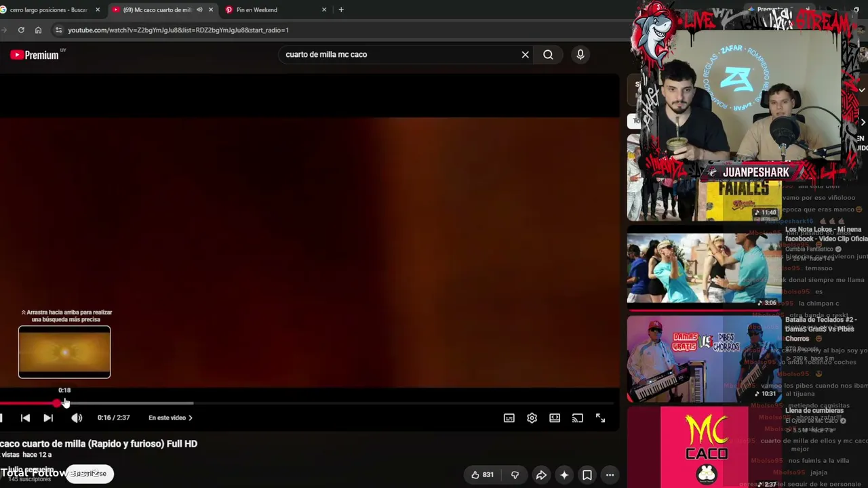This screenshot has width=868, height=488.
Task: Open Los Nota Lokos video thumbnail
Action: click(x=704, y=268)
